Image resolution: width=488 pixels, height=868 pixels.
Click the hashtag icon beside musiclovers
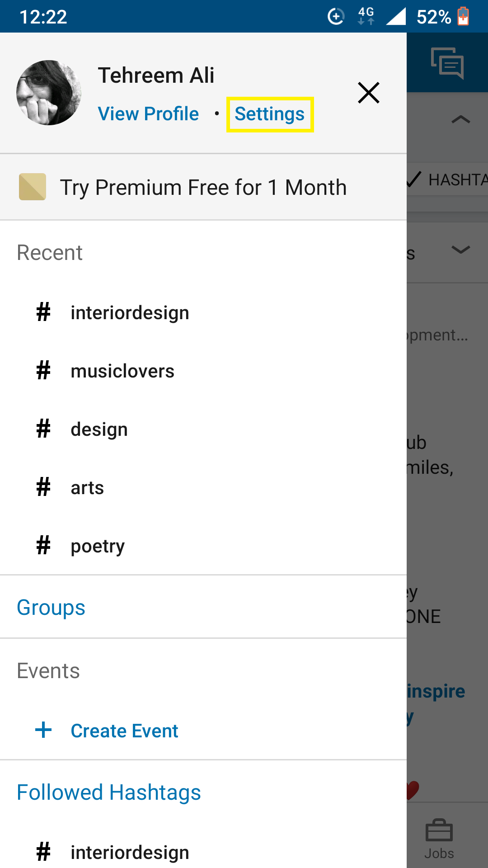click(x=43, y=371)
